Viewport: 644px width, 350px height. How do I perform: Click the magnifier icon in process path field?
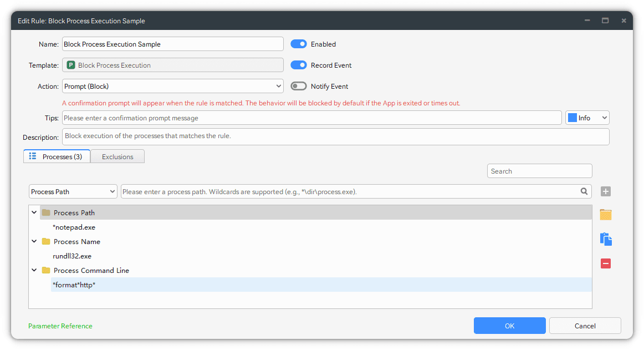click(584, 191)
